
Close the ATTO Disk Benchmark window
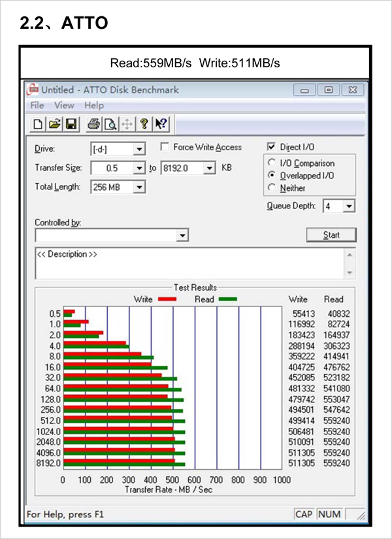tap(353, 90)
